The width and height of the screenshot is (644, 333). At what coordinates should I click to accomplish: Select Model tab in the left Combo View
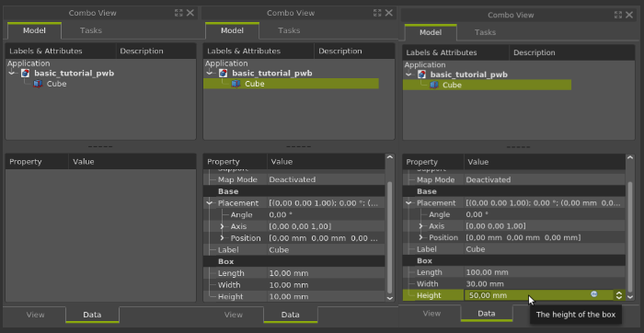click(35, 30)
